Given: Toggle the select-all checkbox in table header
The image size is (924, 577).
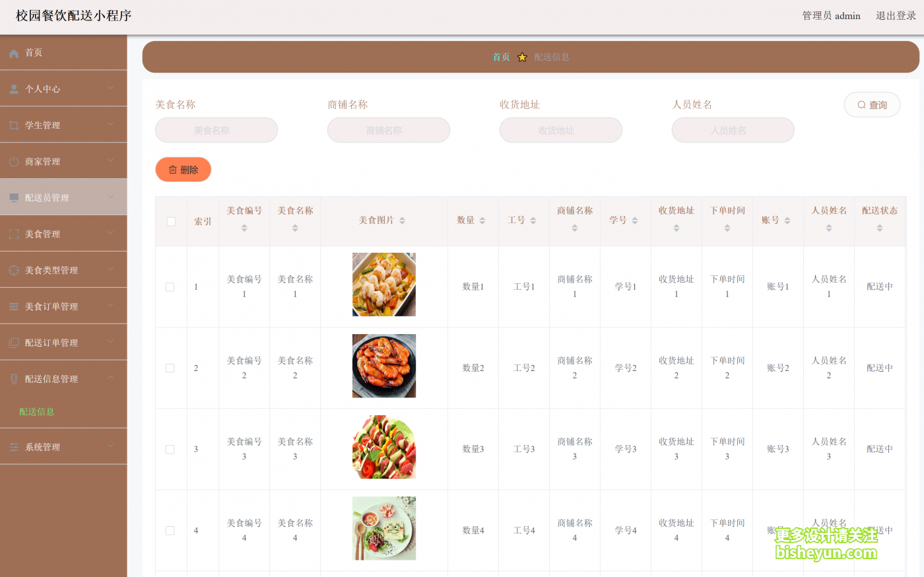Looking at the screenshot, I should [171, 221].
